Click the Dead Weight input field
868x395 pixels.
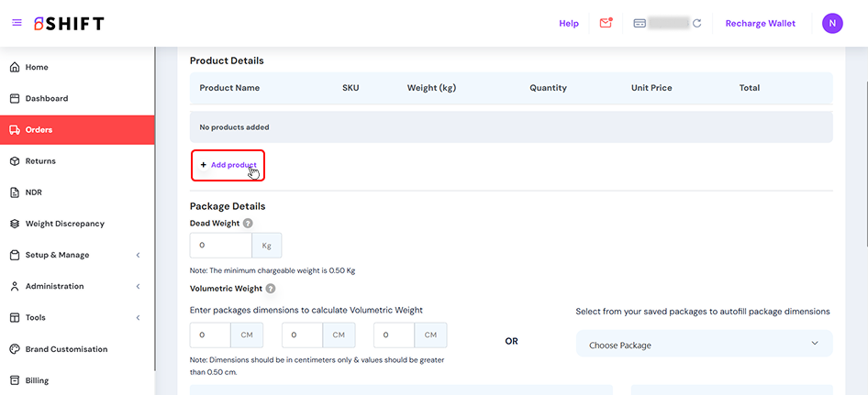pyautogui.click(x=220, y=246)
